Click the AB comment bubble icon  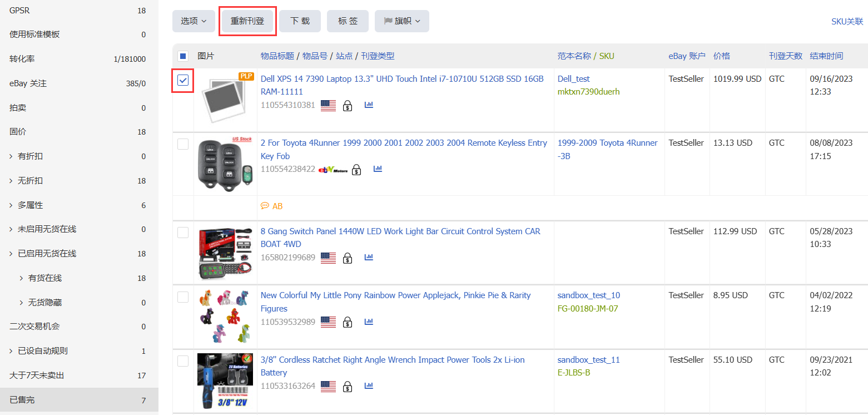click(x=265, y=206)
